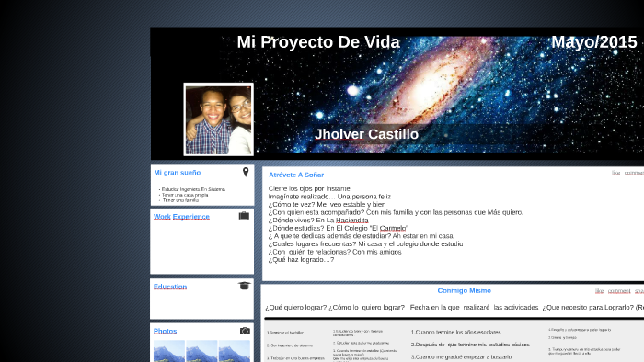Open the Work Experience heading link

(x=181, y=217)
